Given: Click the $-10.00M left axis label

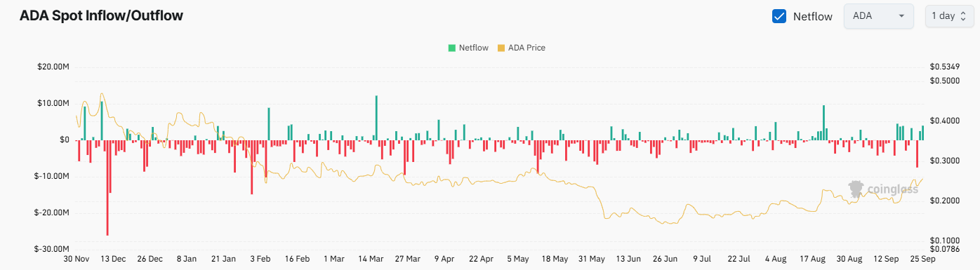Looking at the screenshot, I should (53, 176).
